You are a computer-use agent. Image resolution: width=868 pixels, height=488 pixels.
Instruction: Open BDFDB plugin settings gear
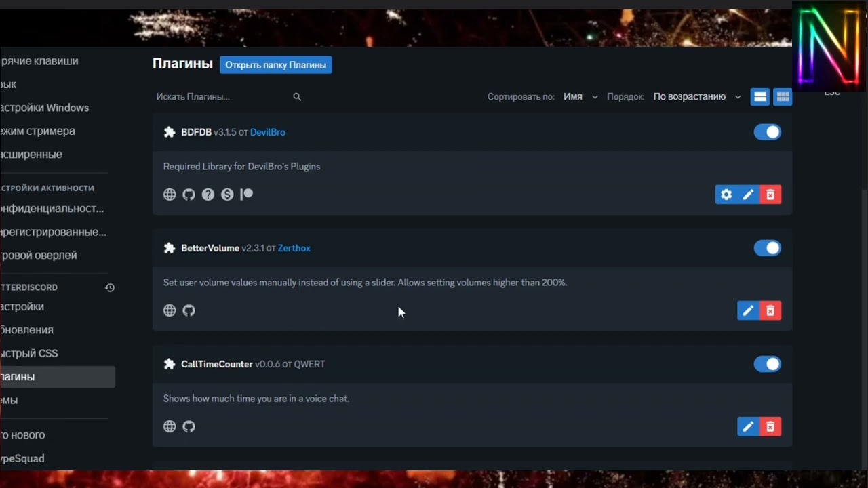[726, 195]
